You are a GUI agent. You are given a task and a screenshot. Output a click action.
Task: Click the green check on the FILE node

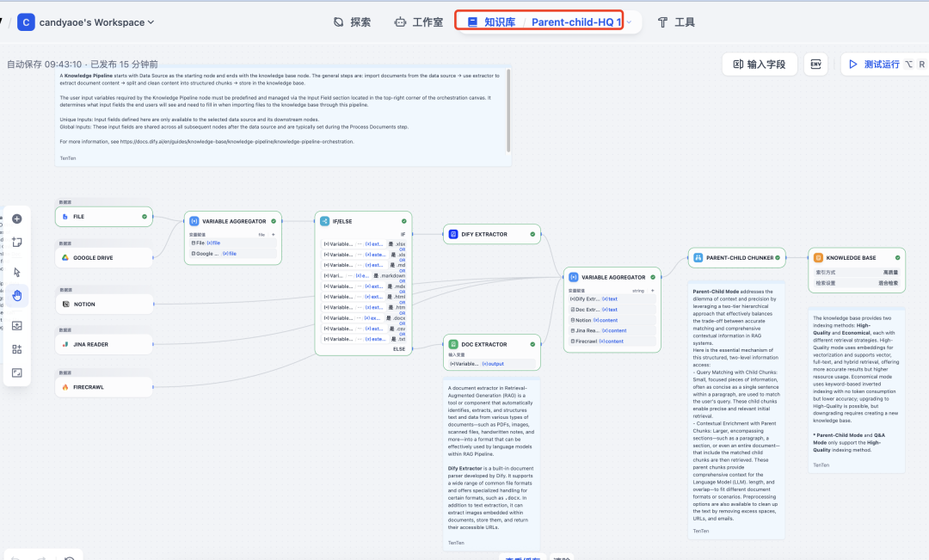point(145,217)
